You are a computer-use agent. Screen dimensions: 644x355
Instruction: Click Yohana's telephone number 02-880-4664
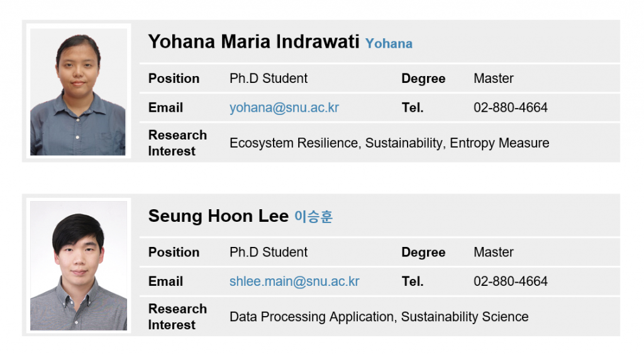510,107
